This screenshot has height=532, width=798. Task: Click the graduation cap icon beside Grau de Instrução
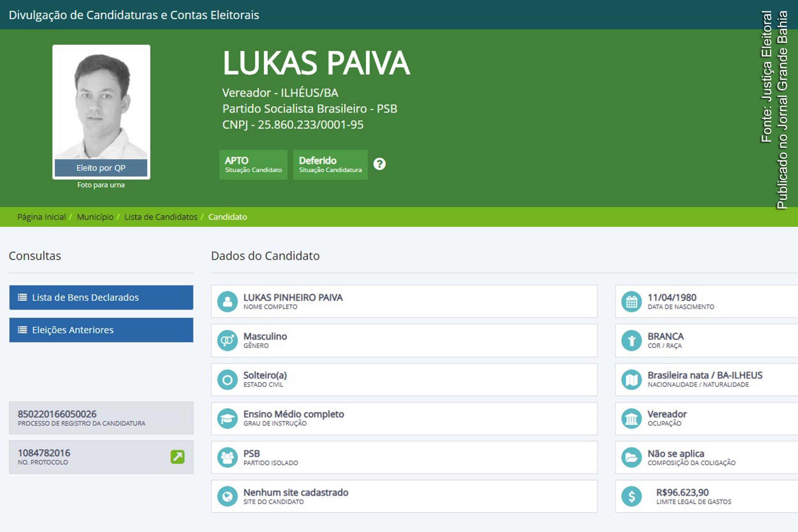tap(227, 418)
